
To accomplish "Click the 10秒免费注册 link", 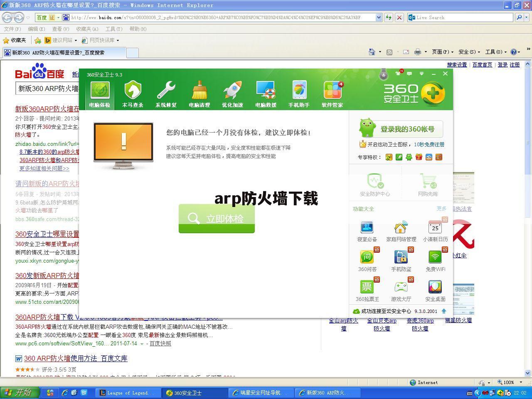I will (x=429, y=145).
